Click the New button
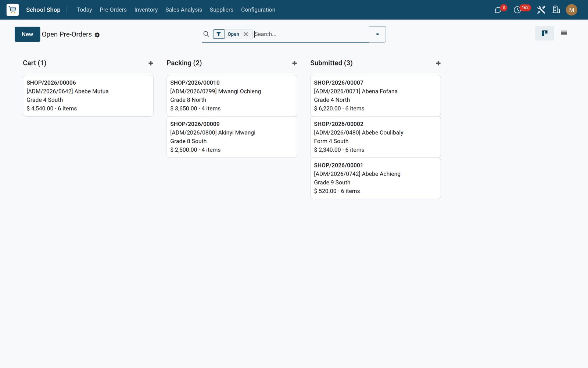The width and height of the screenshot is (588, 368). click(27, 34)
